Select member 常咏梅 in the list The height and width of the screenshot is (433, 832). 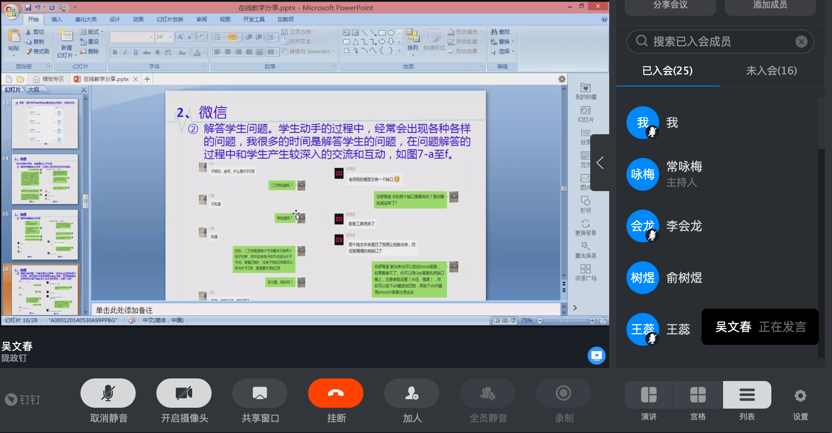[719, 174]
